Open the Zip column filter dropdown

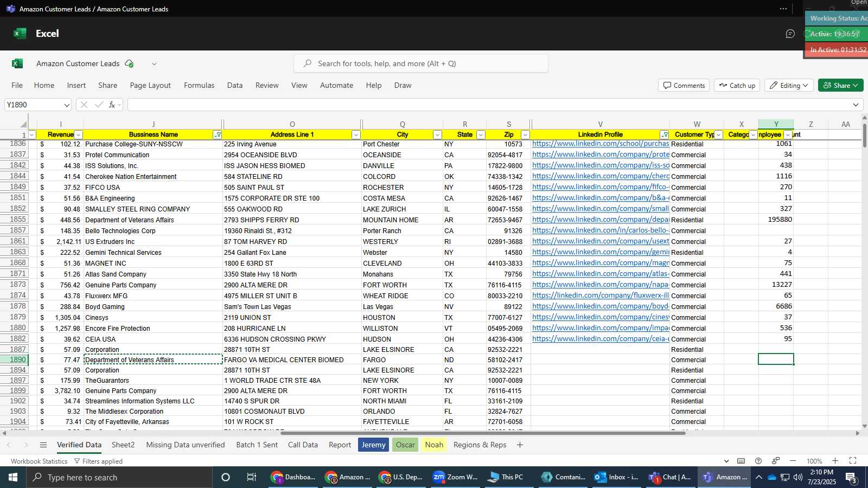click(x=525, y=134)
